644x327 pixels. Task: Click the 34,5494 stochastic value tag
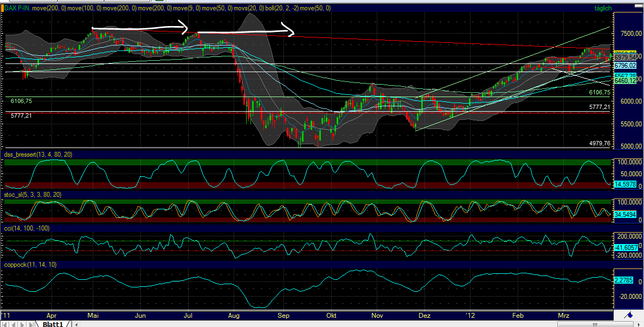[625, 214]
